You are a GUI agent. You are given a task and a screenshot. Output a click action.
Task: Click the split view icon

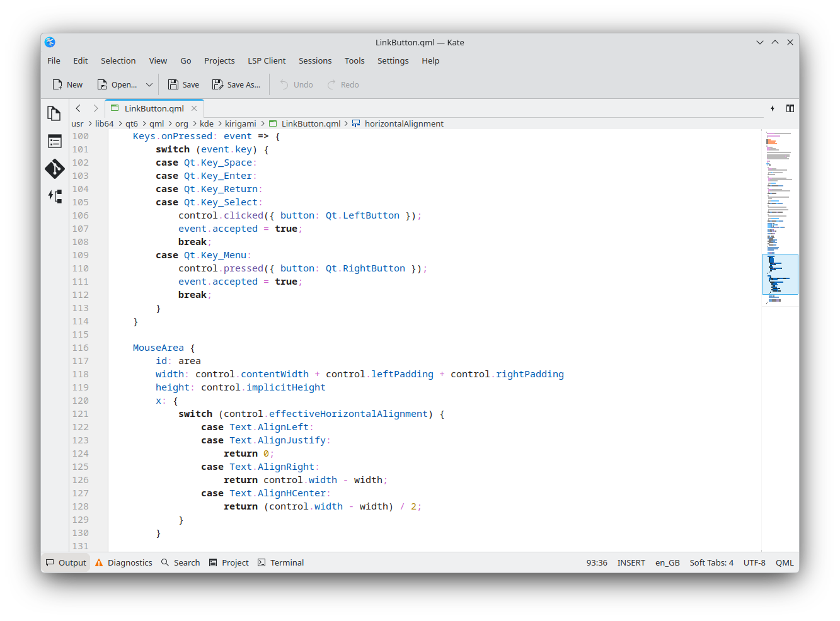pyautogui.click(x=790, y=108)
